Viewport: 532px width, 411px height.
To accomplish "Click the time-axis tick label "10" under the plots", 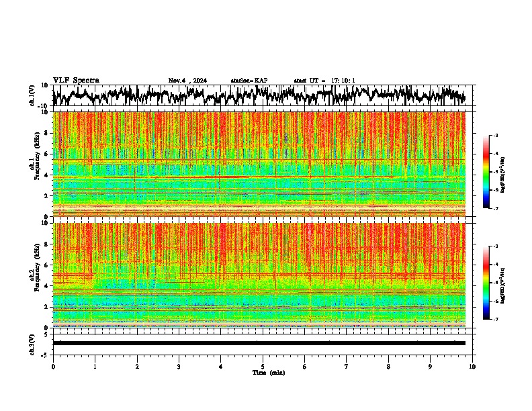I will (x=472, y=367).
